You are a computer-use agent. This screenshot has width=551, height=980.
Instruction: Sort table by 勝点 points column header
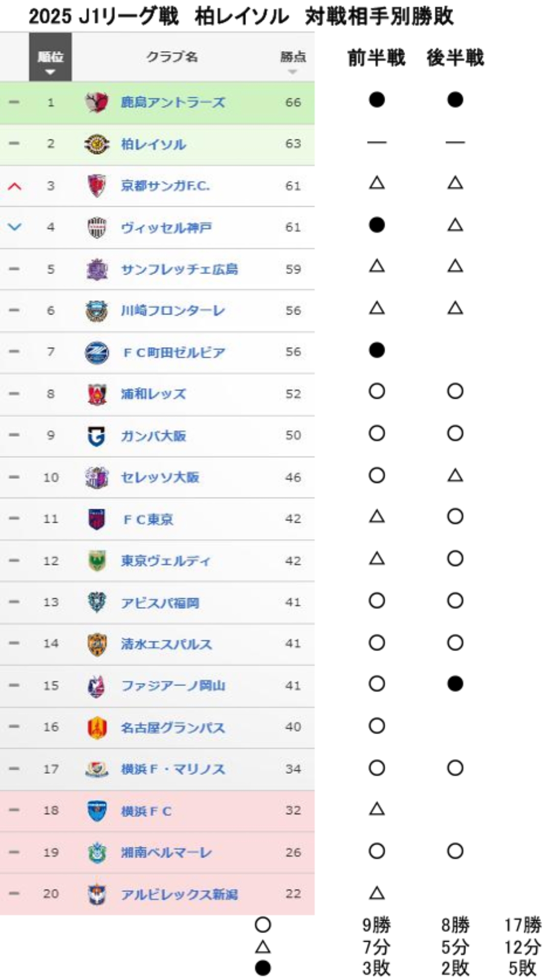click(293, 58)
